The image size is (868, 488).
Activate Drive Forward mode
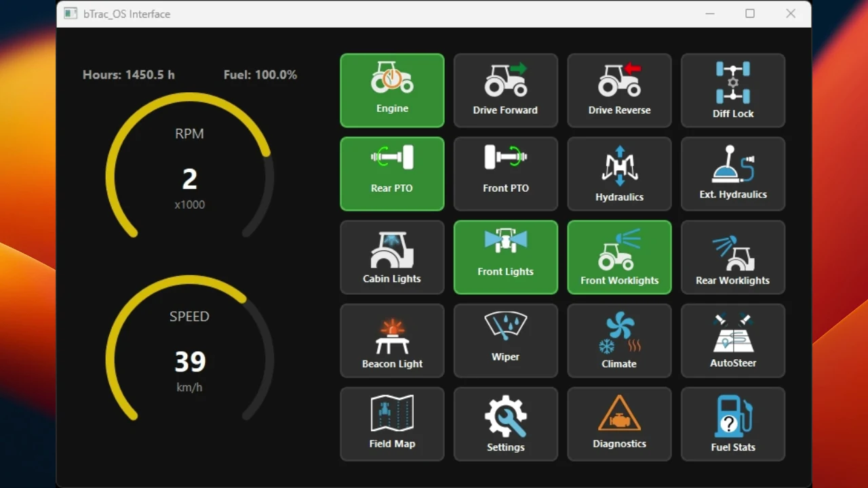(x=505, y=90)
